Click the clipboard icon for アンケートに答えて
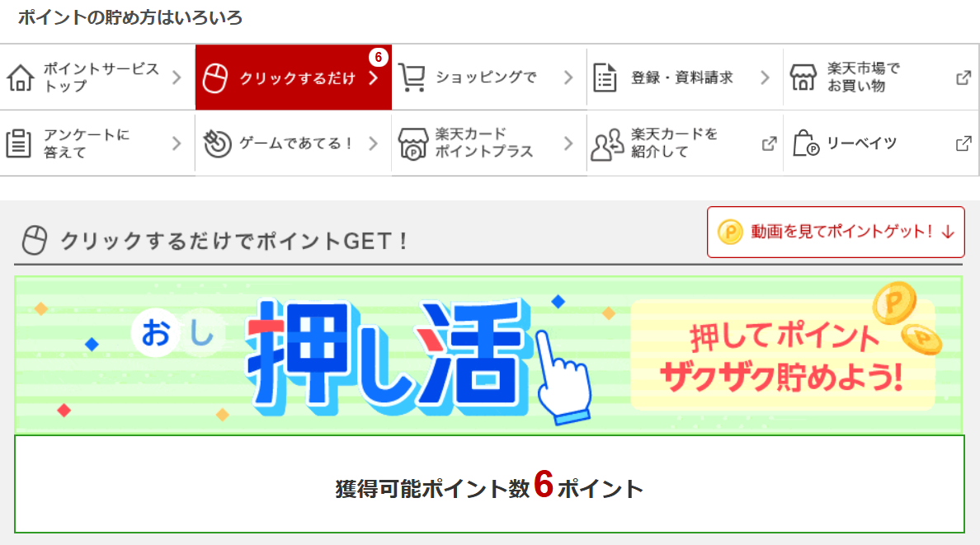Viewport: 980px width, 545px height. tap(19, 143)
